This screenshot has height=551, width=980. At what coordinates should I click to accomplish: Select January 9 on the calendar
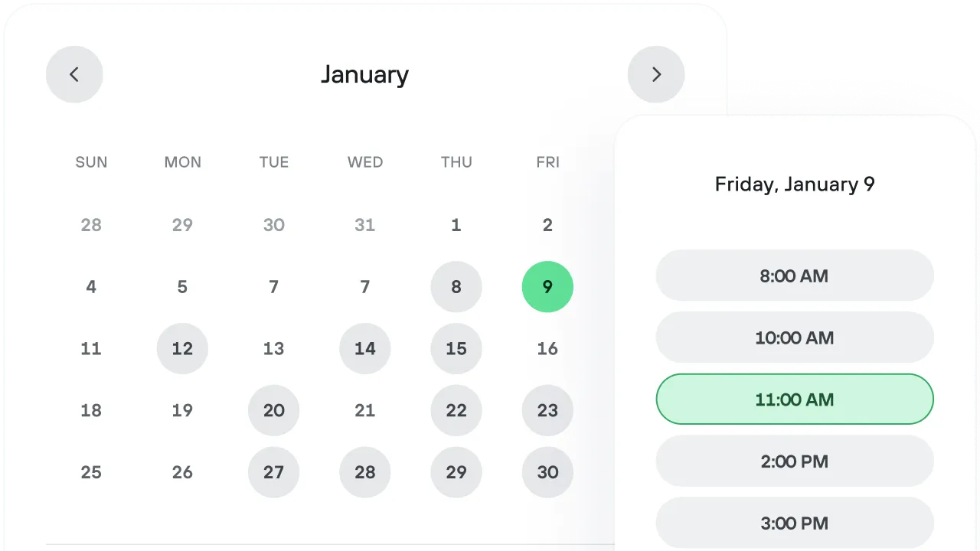pos(547,287)
